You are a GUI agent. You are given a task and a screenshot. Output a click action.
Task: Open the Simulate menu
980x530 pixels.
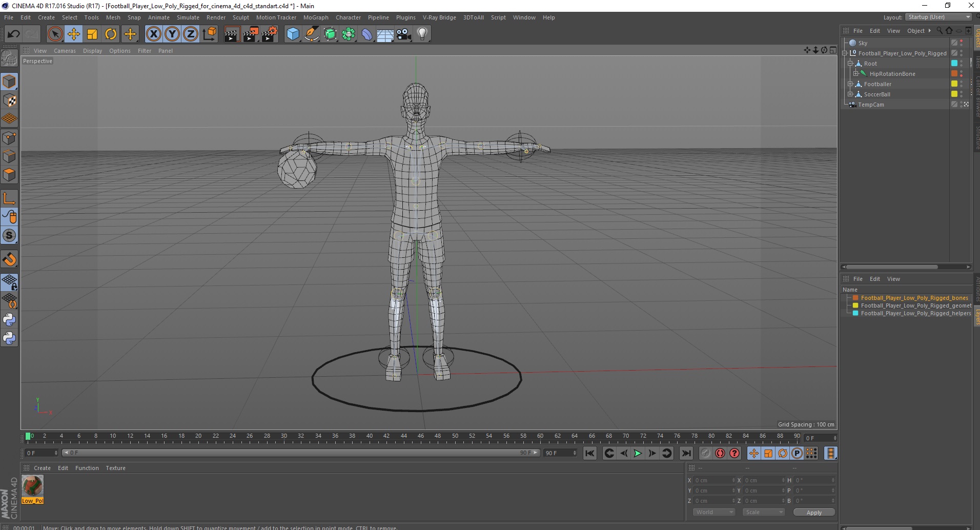pos(188,17)
